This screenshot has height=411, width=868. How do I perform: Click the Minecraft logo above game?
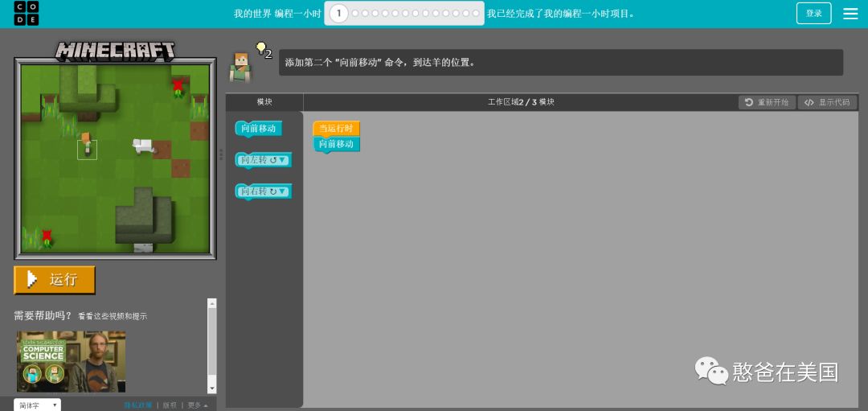point(115,51)
